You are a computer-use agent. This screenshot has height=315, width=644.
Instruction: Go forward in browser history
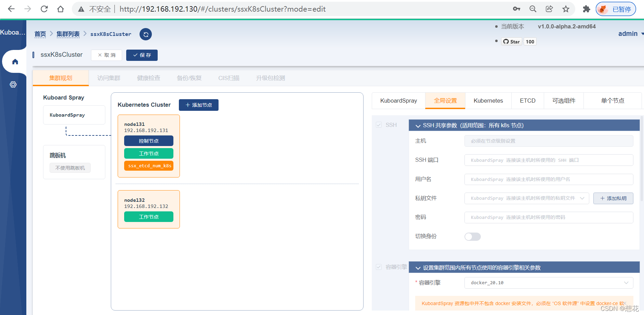pos(28,9)
